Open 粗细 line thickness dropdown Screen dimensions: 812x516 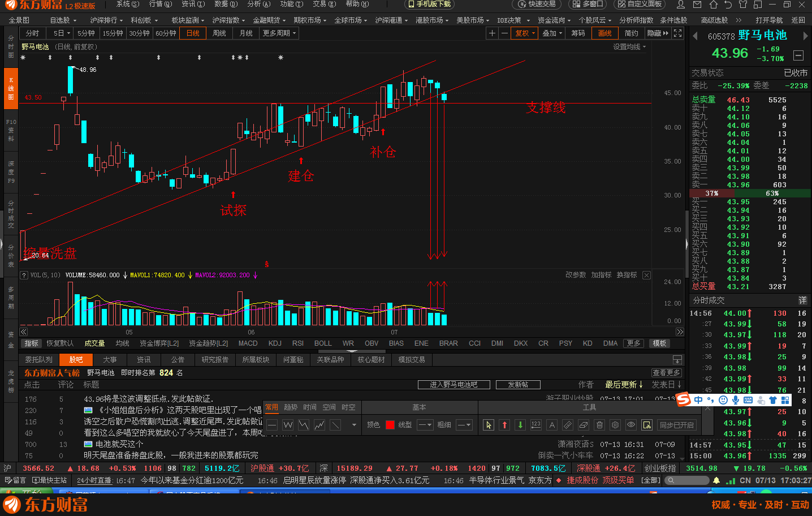[x=464, y=425]
